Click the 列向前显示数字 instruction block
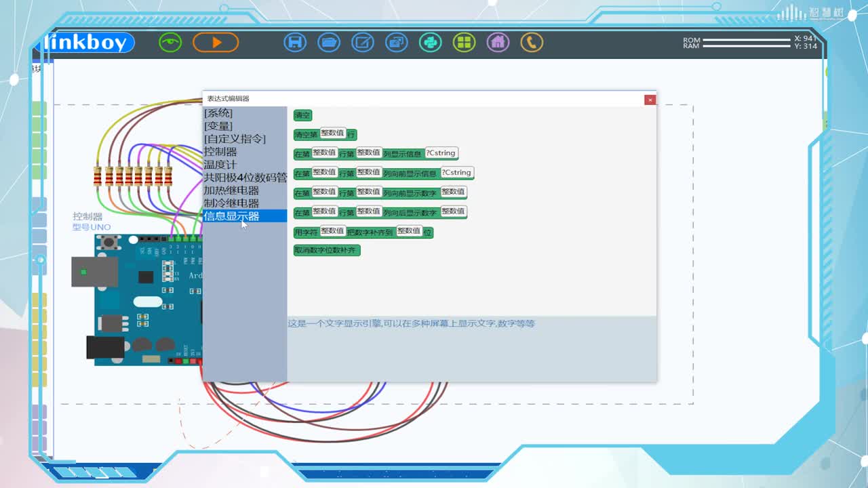 coord(380,192)
